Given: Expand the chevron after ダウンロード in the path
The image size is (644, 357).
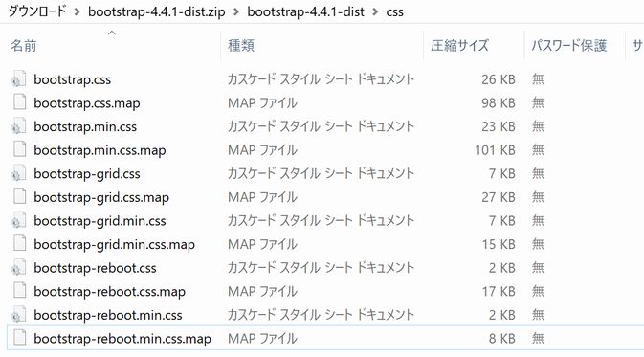Looking at the screenshot, I should (78, 11).
